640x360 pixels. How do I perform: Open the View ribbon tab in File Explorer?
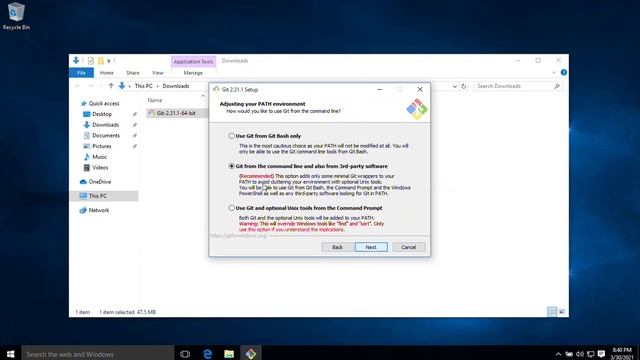tap(158, 73)
